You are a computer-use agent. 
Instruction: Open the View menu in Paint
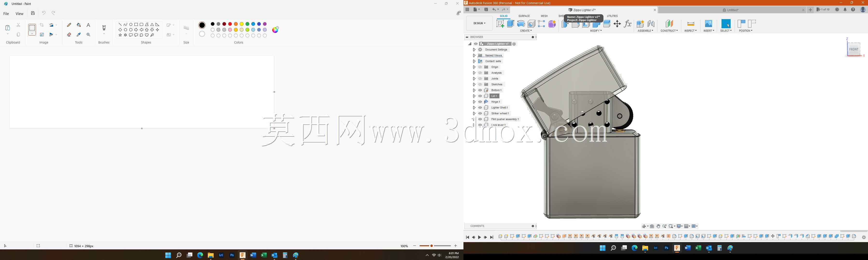(20, 14)
